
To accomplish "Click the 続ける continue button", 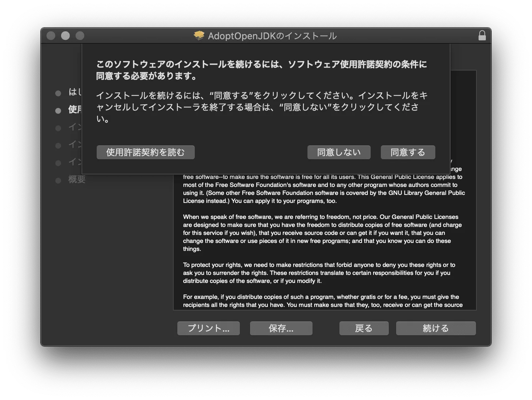I will (436, 328).
